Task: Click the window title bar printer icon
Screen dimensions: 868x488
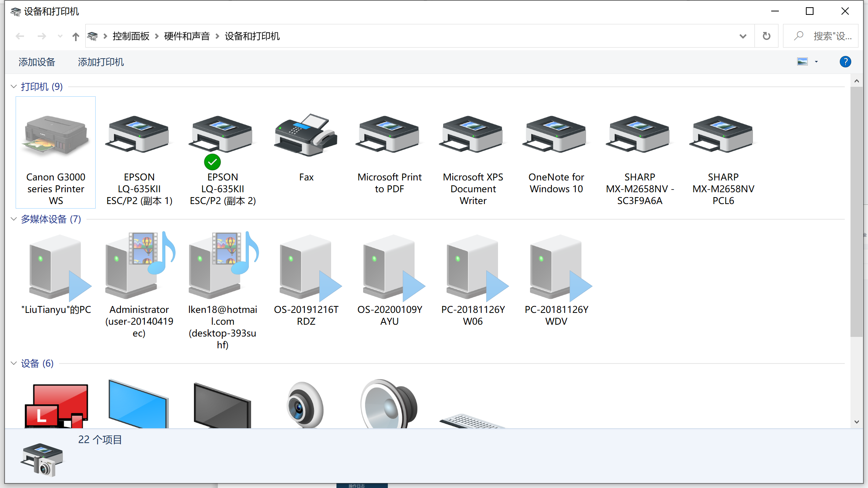Action: pos(15,12)
